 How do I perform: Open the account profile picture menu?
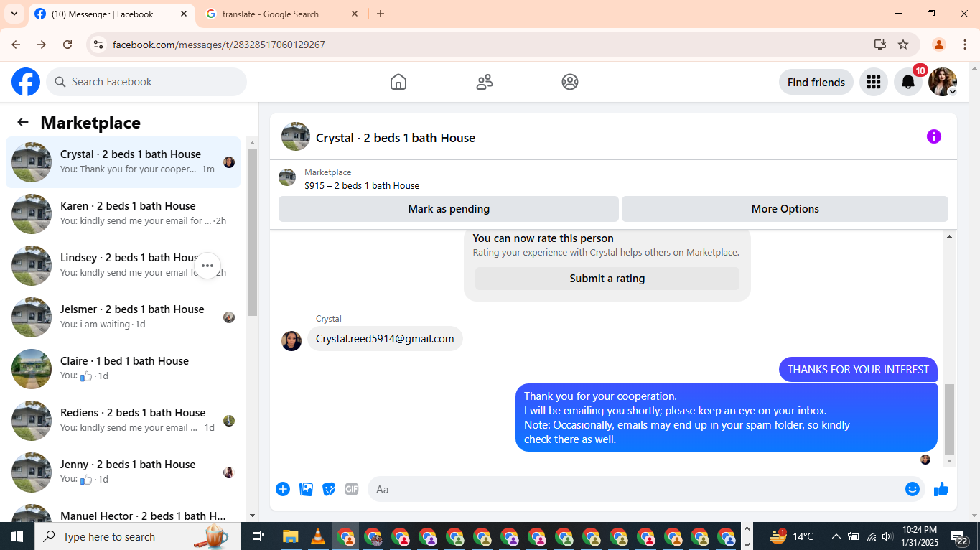point(943,82)
